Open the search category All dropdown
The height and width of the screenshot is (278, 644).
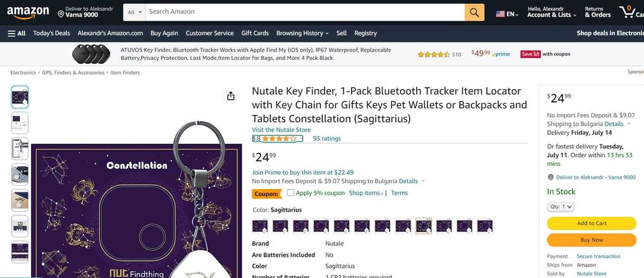(x=134, y=12)
